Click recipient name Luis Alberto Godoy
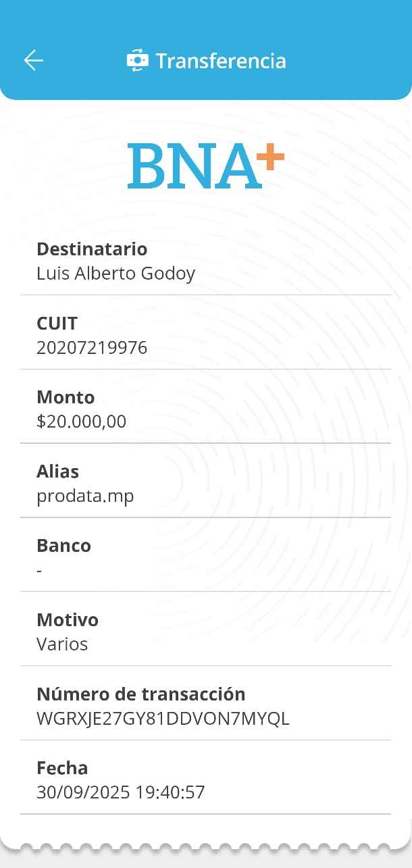The height and width of the screenshot is (868, 412). (x=115, y=274)
